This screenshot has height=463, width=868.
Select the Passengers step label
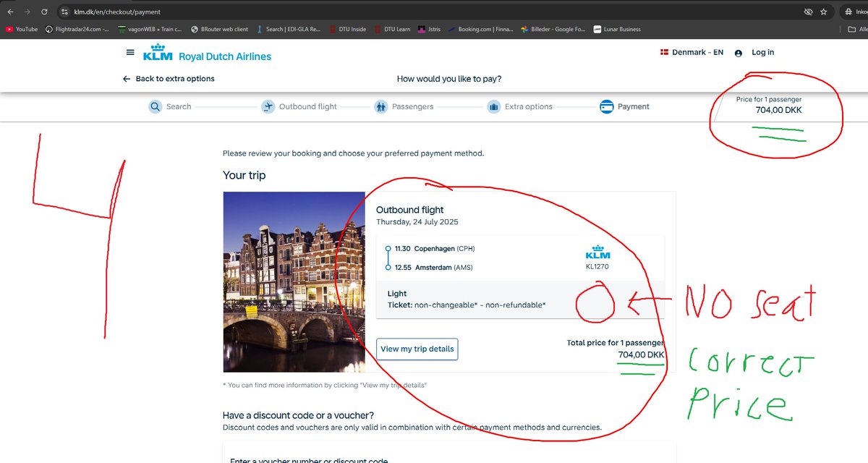pyautogui.click(x=413, y=106)
